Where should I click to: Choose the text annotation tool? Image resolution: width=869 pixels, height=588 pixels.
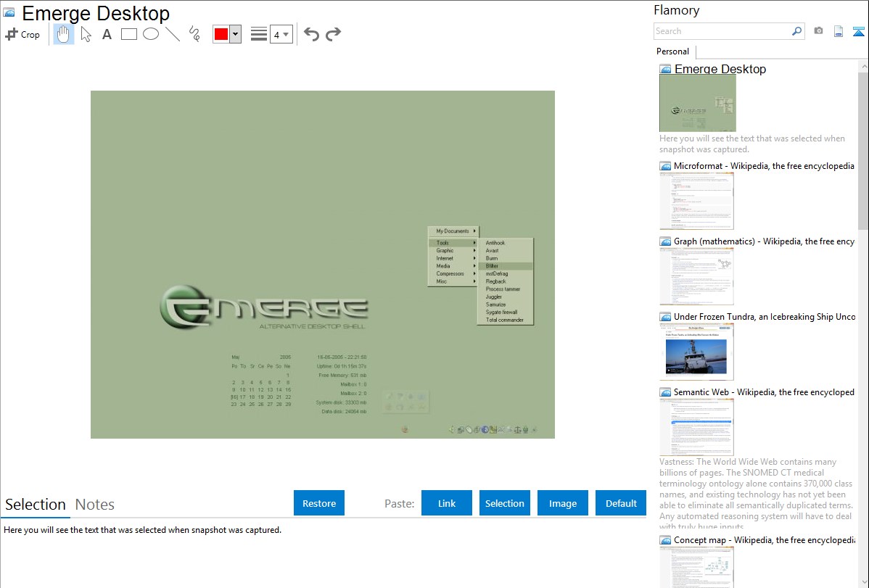pos(107,34)
